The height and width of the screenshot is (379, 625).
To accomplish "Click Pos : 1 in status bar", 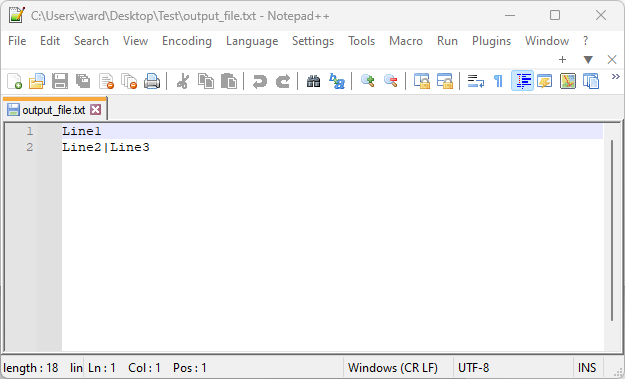I will tap(190, 367).
